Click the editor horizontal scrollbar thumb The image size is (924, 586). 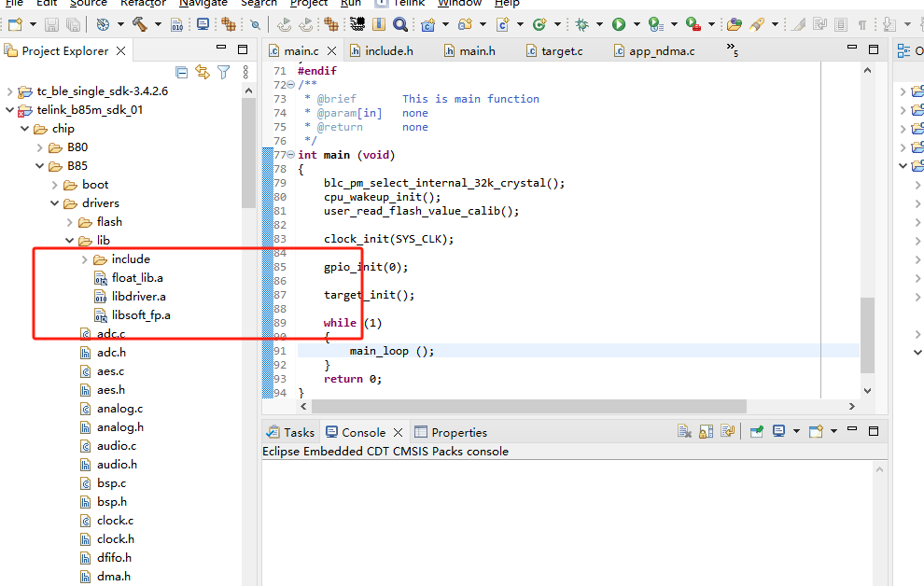coord(528,406)
